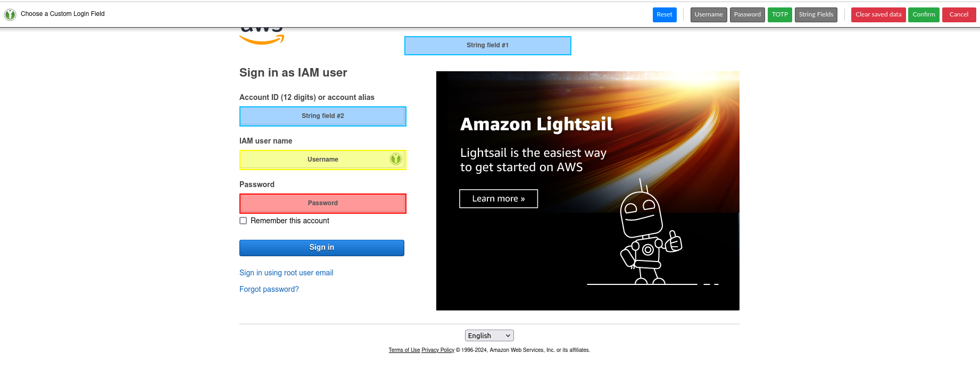Click the AWS logo
Image resolution: width=980 pixels, height=387 pixels.
[262, 36]
